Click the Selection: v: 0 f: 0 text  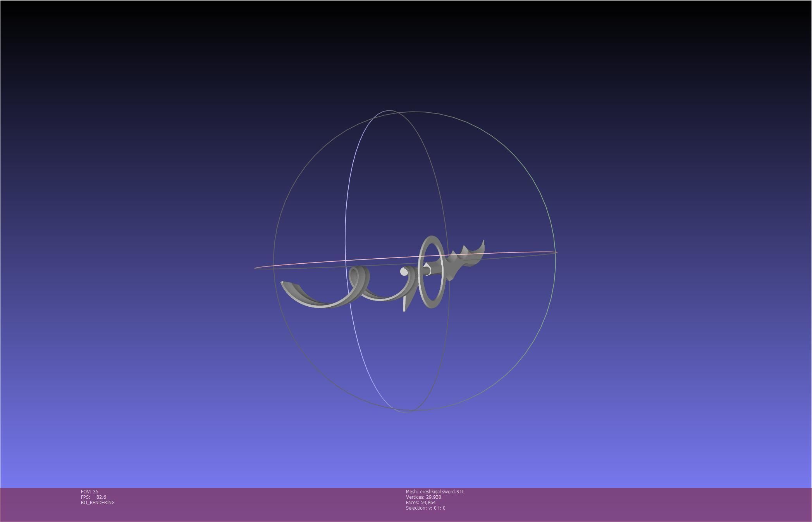tap(425, 508)
